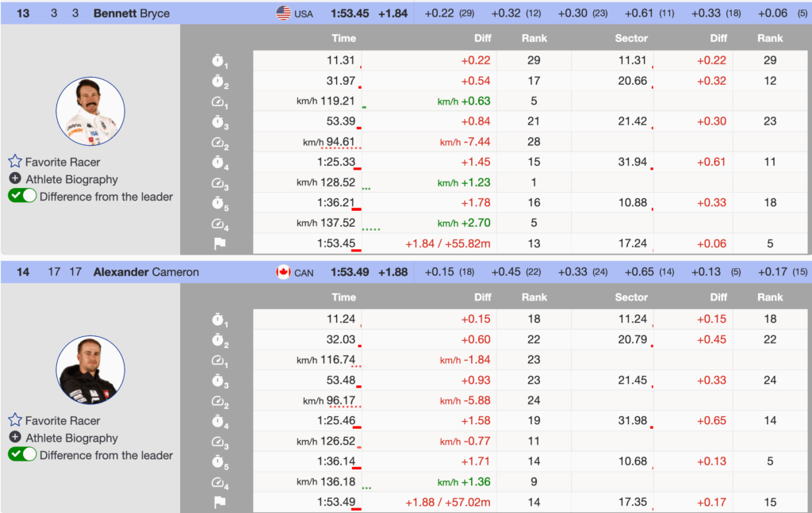
Task: Click Bennett Bryce's athlete portrait photo
Action: 90,111
